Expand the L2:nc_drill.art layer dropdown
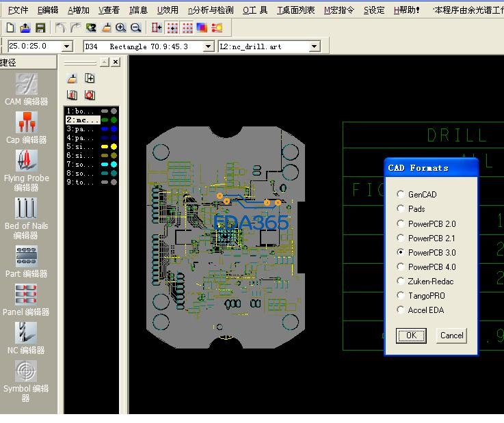 [x=315, y=46]
